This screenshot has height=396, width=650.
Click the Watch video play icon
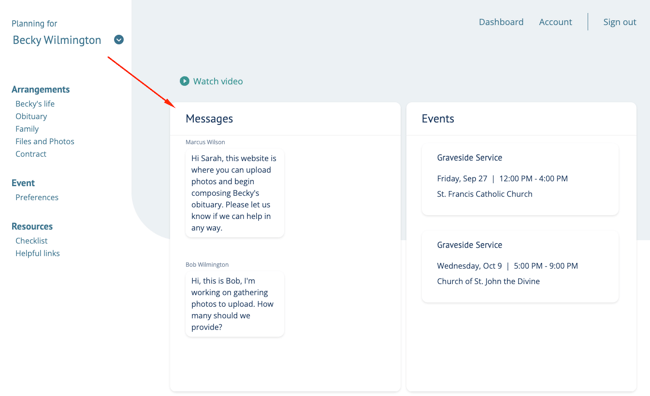[184, 81]
